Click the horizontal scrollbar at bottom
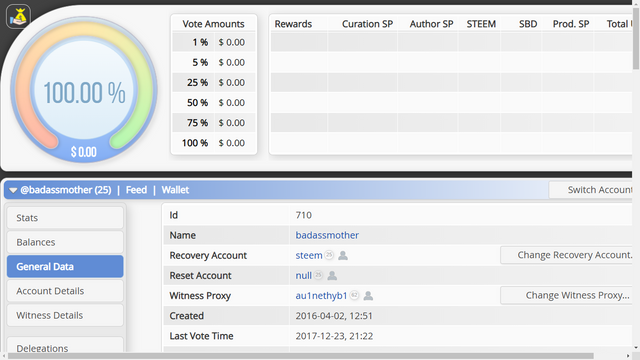Viewport: 640px width, 360px height. (300, 356)
